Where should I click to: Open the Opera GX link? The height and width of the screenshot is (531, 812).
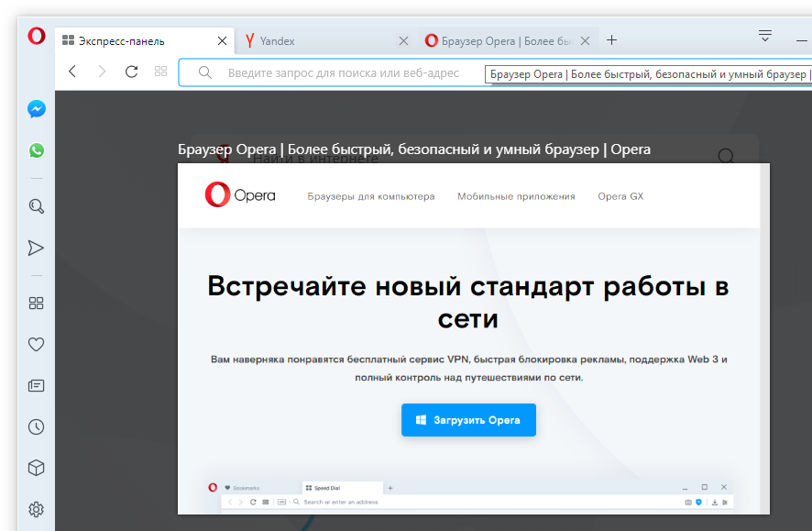coord(620,196)
